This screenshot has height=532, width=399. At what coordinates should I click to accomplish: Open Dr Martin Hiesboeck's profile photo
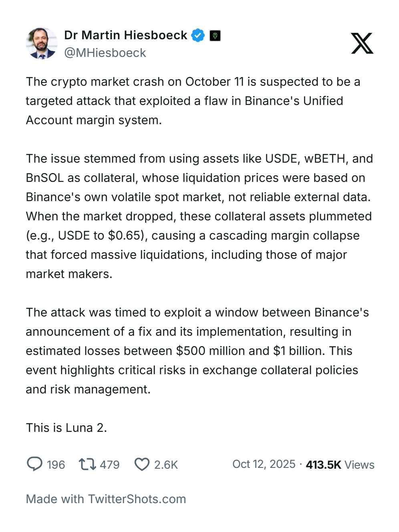click(x=41, y=43)
